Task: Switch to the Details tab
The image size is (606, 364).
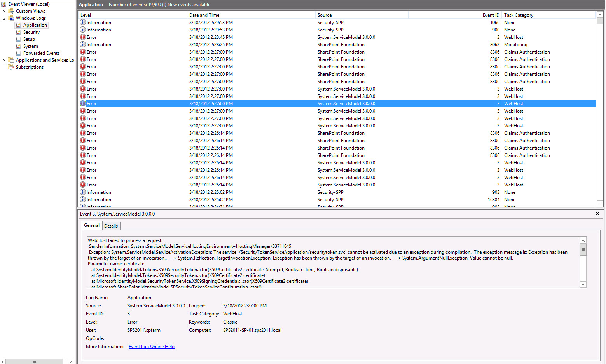Action: click(111, 226)
